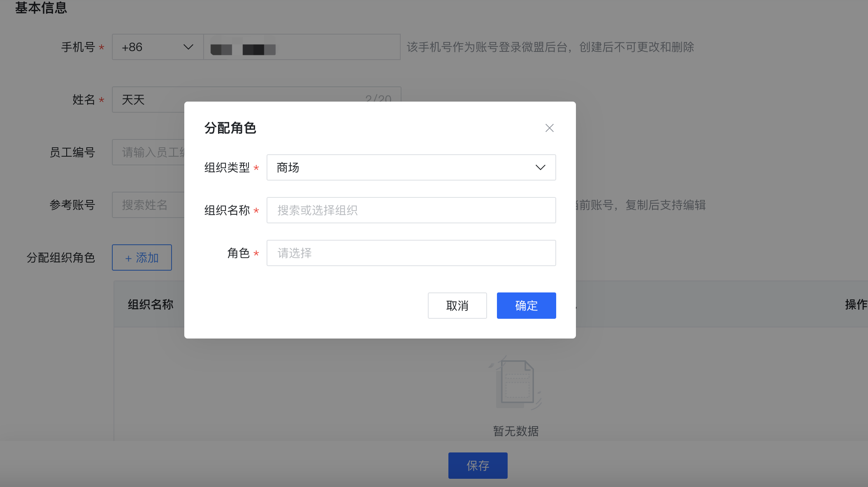Click the + 添加 button
The width and height of the screenshot is (868, 487).
click(142, 257)
